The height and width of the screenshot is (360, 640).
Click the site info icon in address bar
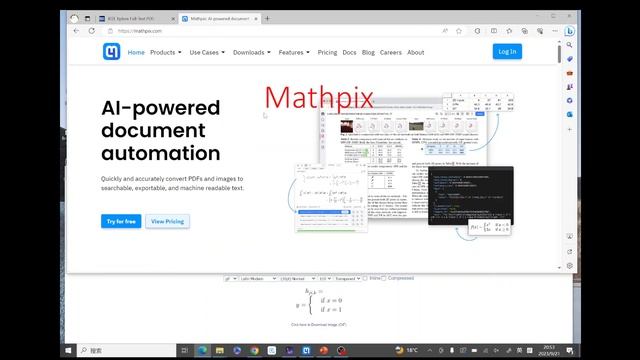point(110,31)
